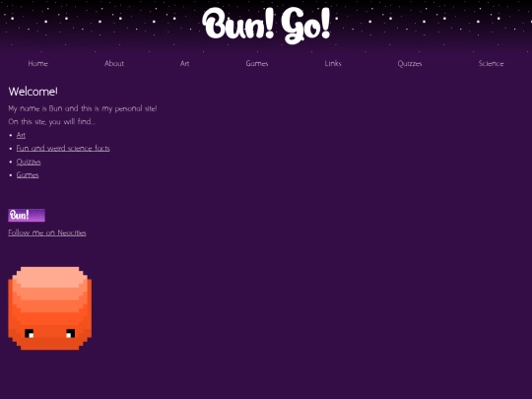Select Games in the navigation bar
This screenshot has width=532, height=399.
(x=257, y=63)
